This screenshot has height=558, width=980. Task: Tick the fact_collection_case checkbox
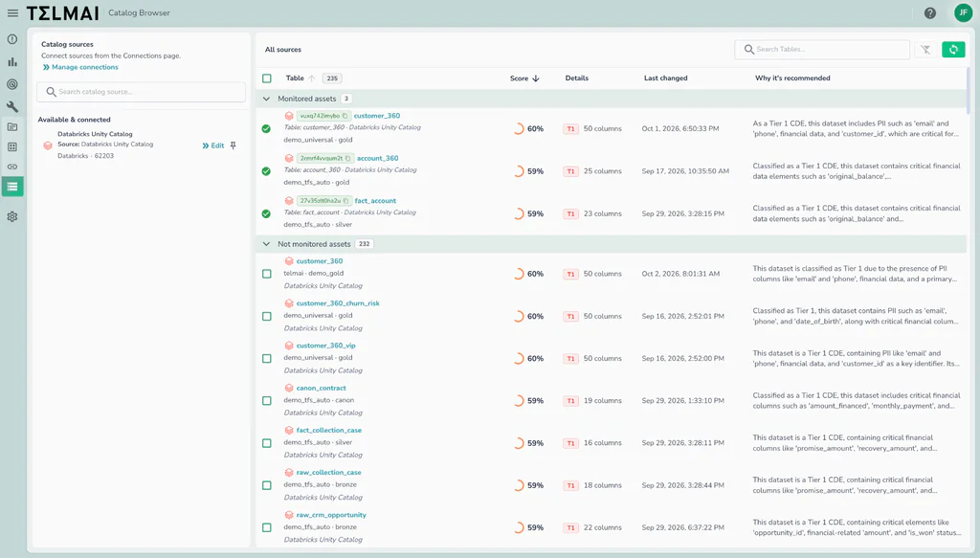tap(267, 443)
